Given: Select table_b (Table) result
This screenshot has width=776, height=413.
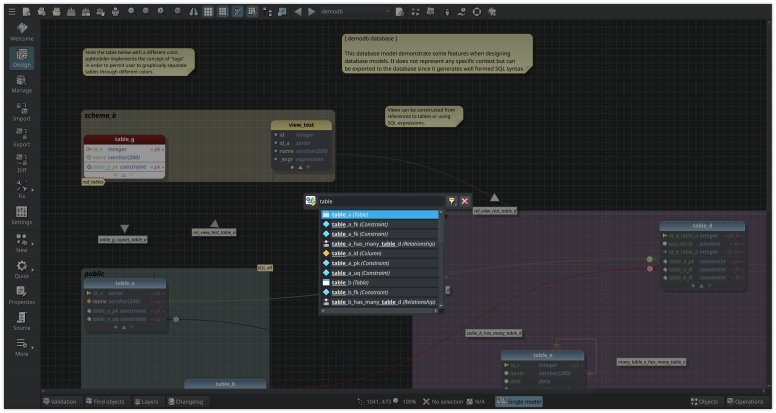Looking at the screenshot, I should [380, 282].
